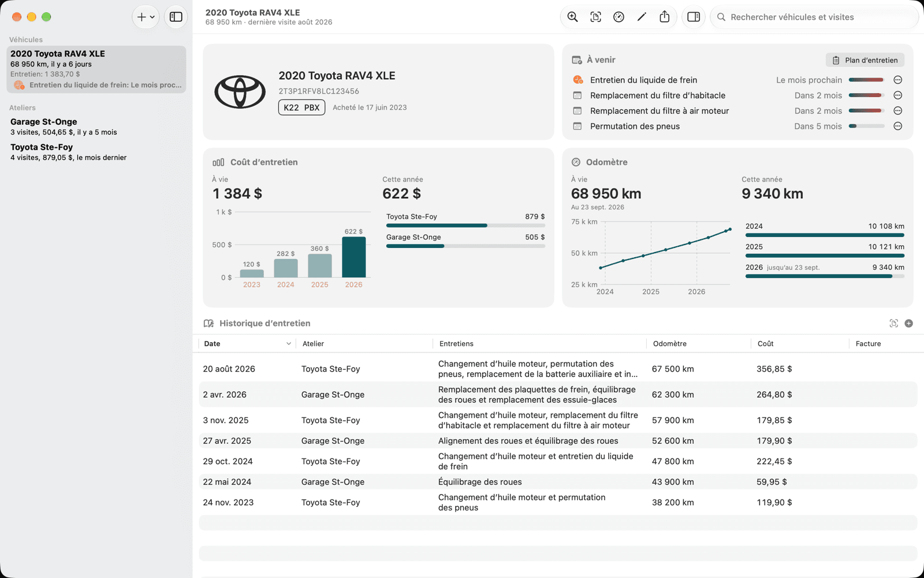Click the K22 PBX licence plate badge
This screenshot has width=924, height=578.
tap(301, 108)
